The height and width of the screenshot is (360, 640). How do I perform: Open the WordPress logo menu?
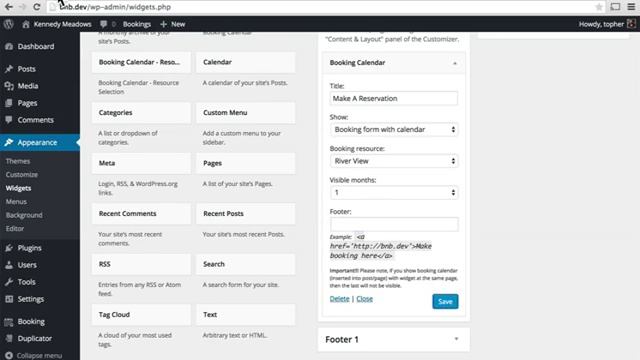[x=9, y=24]
